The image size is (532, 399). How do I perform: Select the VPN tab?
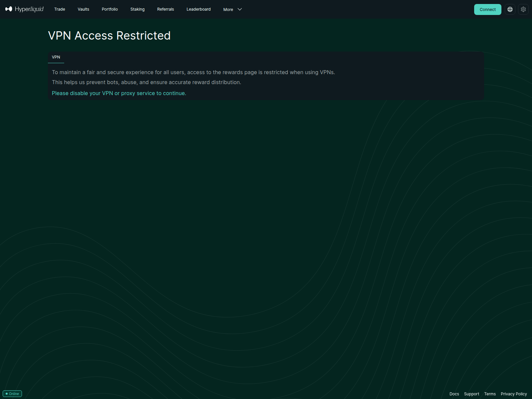pyautogui.click(x=56, y=57)
